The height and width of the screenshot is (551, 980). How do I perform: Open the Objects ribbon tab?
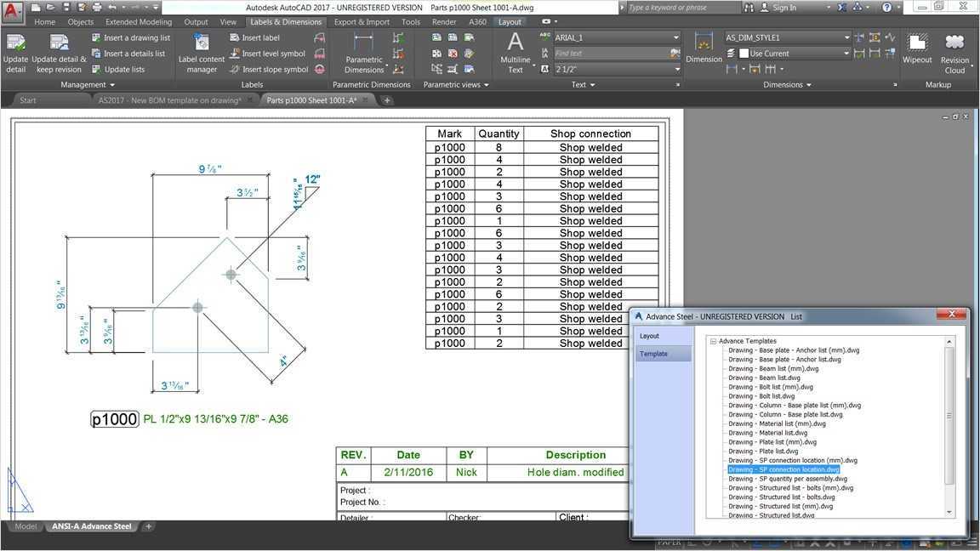coord(81,22)
